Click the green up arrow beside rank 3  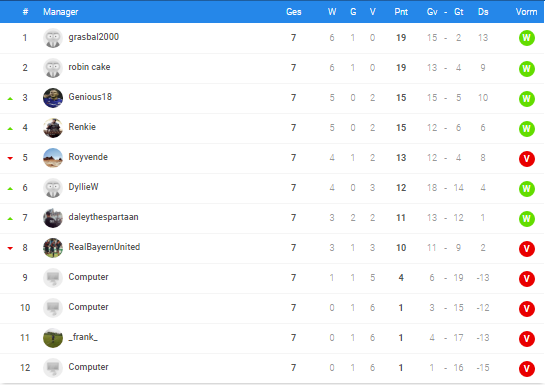click(x=10, y=99)
